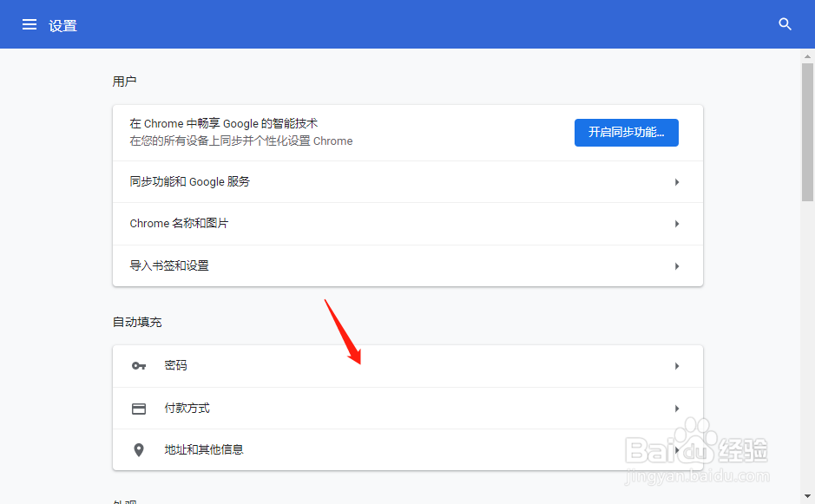This screenshot has height=504, width=815.
Task: Open the hamburger main menu
Action: [x=30, y=24]
